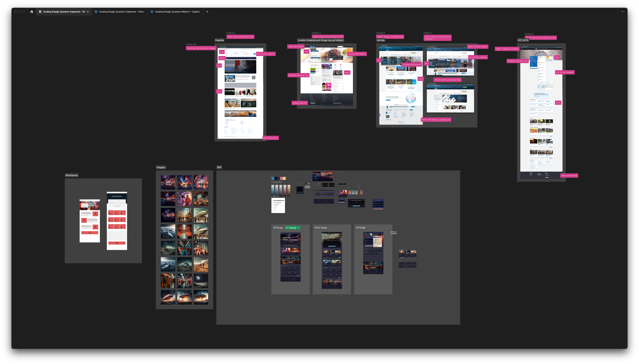Click the peach swatch in WIP palette

284,179
